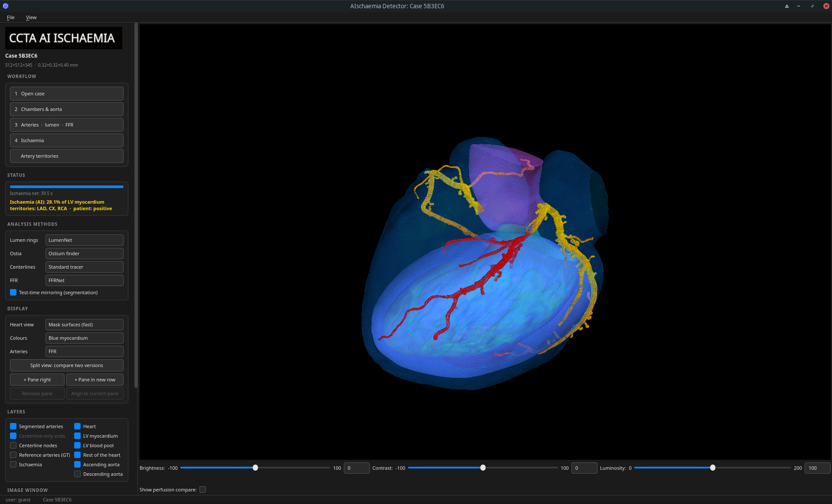Screen dimensions: 832x504
Task: Expand the Ostia method dropdown
Action: click(85, 254)
